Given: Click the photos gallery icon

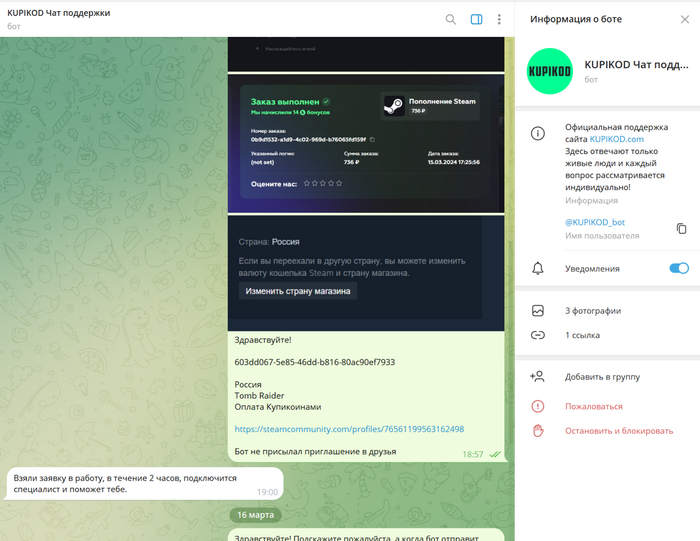Looking at the screenshot, I should (538, 311).
